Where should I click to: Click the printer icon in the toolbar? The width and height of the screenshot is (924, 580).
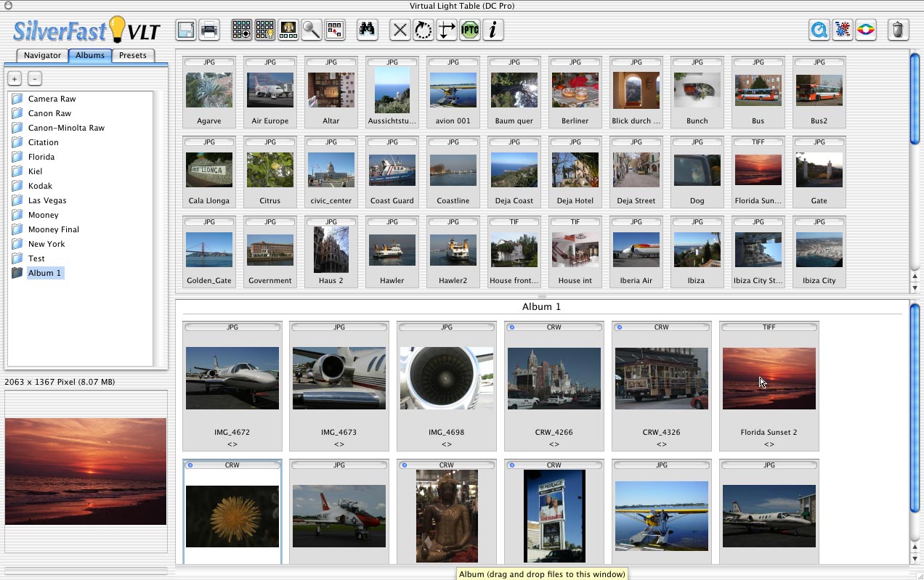pyautogui.click(x=209, y=30)
